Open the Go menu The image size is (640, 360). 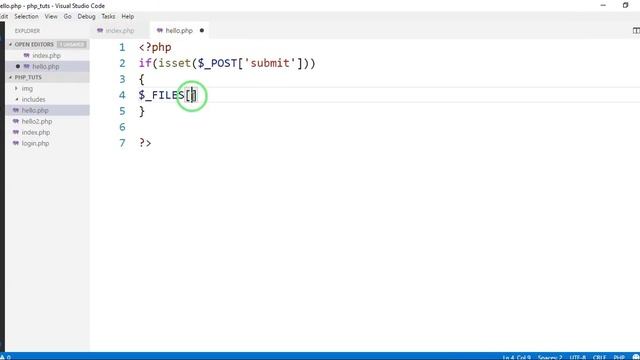click(x=67, y=16)
